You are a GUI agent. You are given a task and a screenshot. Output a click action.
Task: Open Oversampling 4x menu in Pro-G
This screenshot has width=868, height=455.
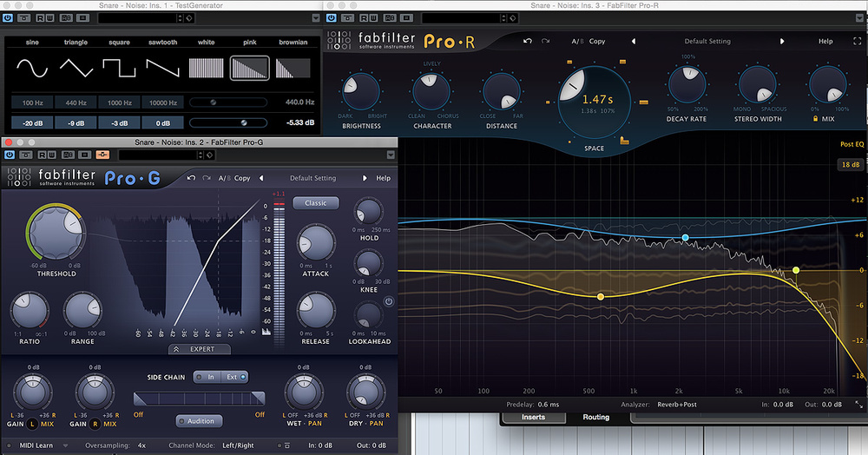[141, 445]
